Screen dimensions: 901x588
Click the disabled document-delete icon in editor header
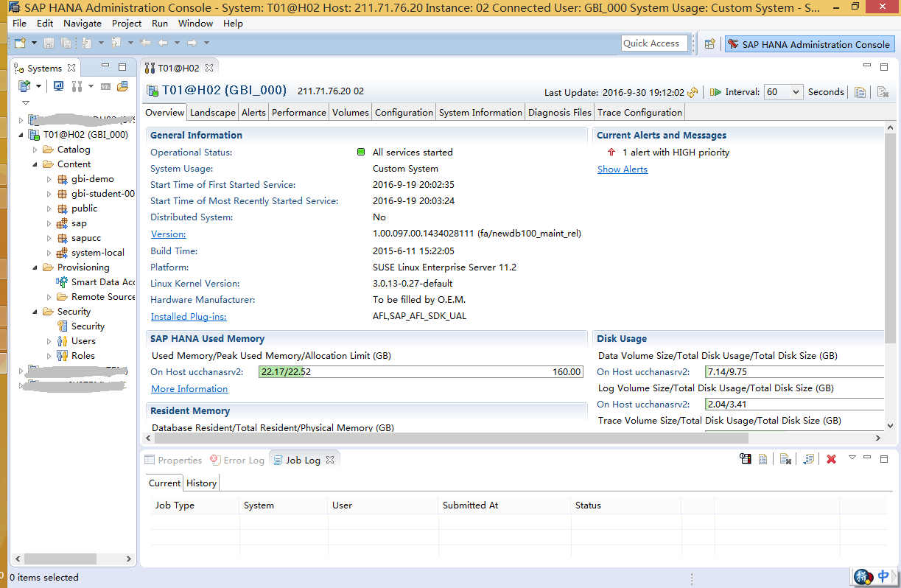882,92
